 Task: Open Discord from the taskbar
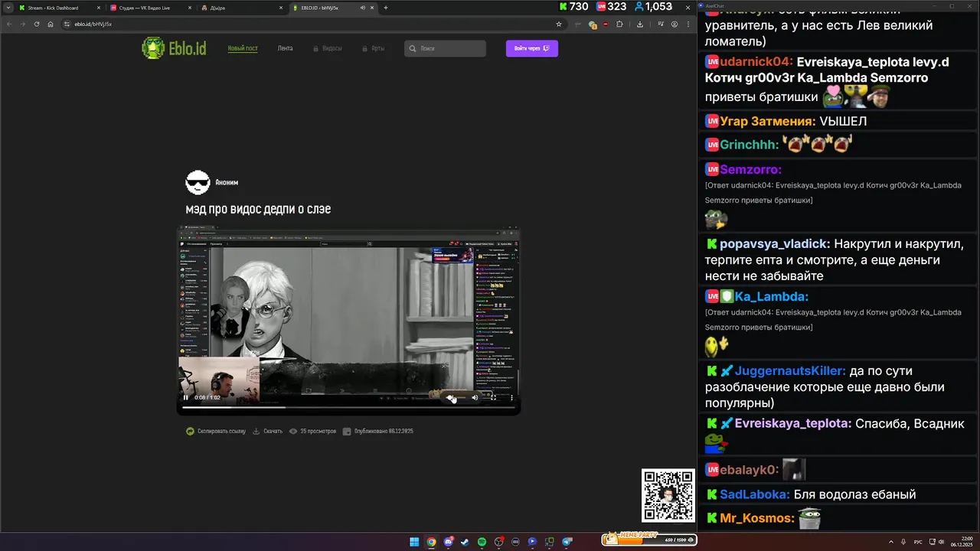coord(448,542)
